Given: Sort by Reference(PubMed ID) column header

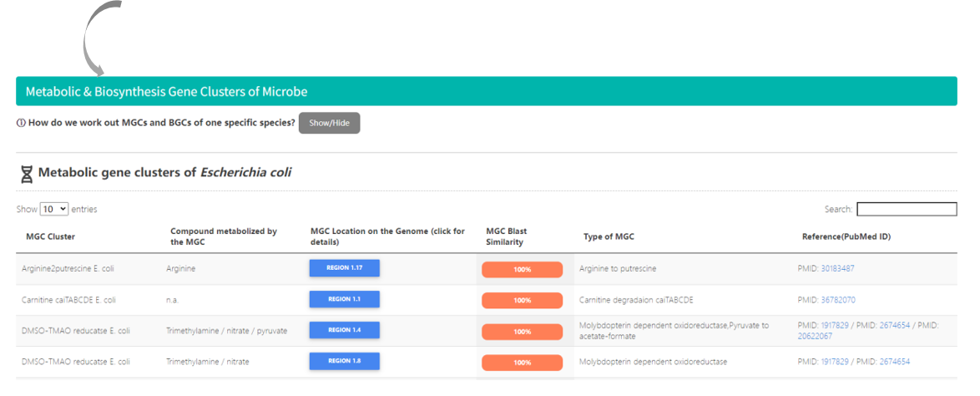Looking at the screenshot, I should (x=846, y=236).
